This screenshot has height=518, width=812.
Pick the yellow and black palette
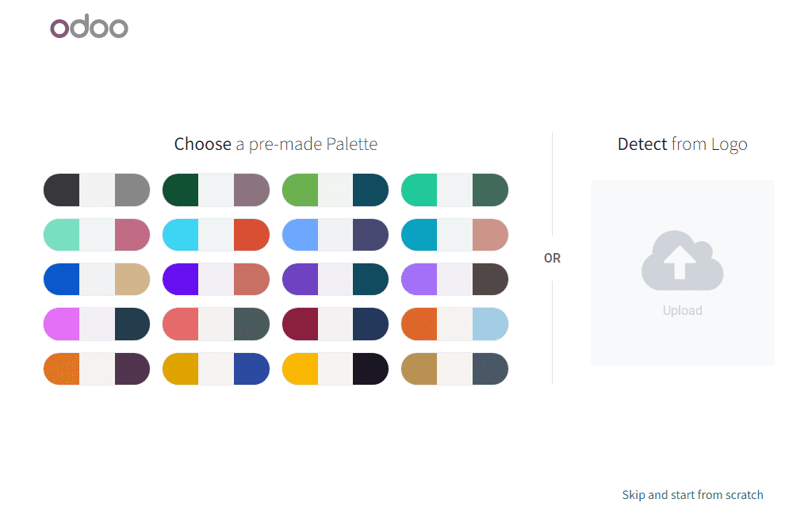(335, 369)
